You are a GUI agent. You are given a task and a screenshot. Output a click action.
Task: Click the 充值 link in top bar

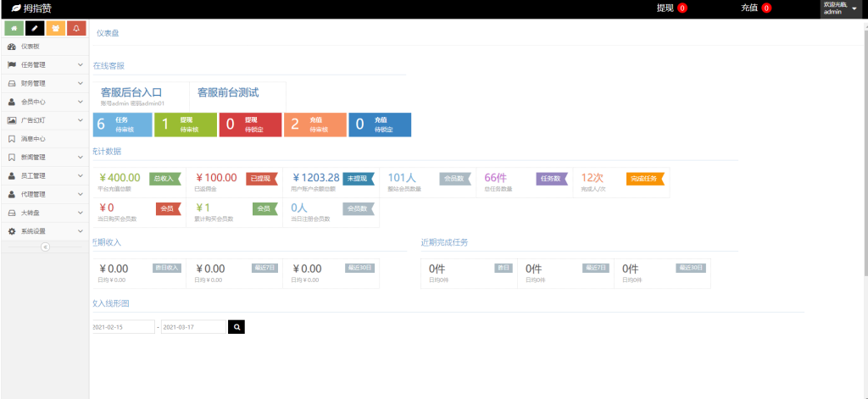tap(749, 8)
